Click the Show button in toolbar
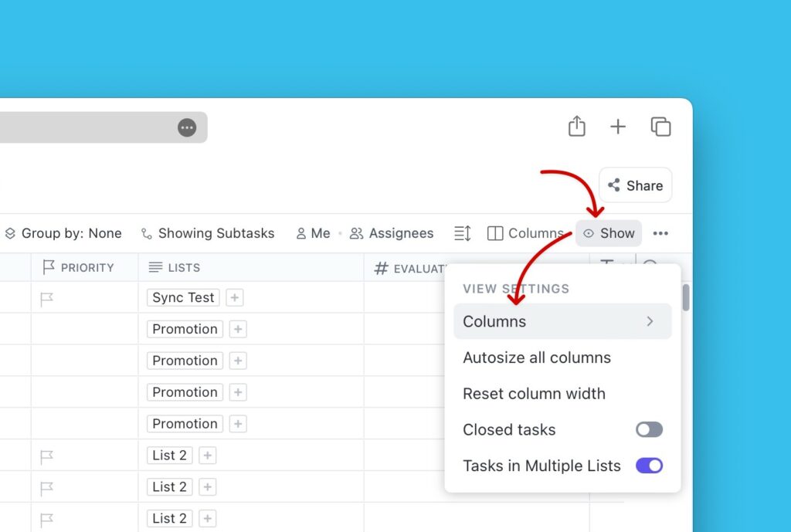The image size is (791, 532). 609,233
